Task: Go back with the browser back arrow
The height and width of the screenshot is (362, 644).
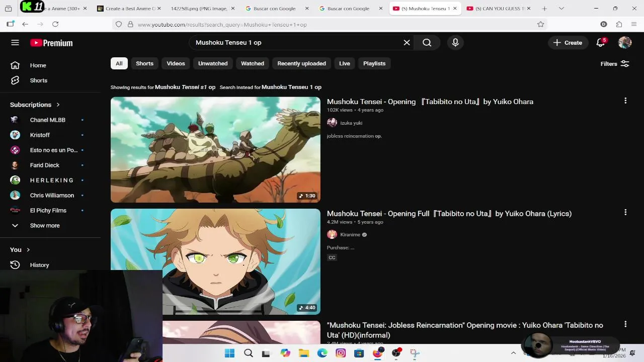Action: [x=25, y=24]
